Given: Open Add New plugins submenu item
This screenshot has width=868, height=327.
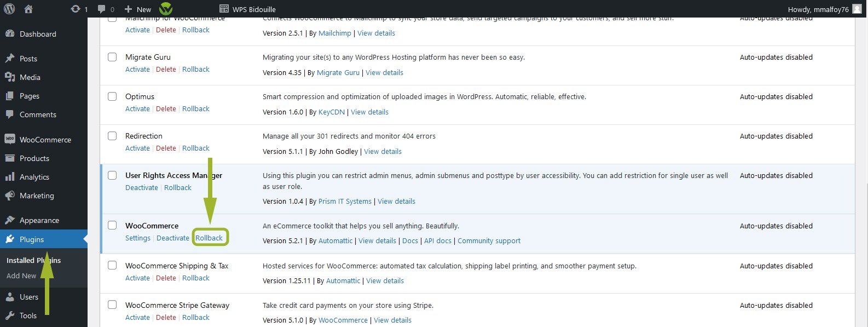Looking at the screenshot, I should click(21, 276).
